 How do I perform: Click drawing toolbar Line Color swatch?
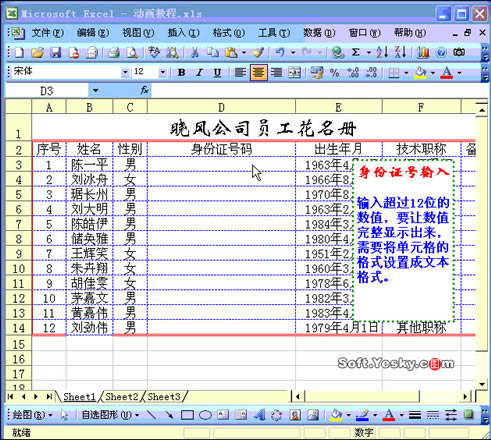coord(362,415)
